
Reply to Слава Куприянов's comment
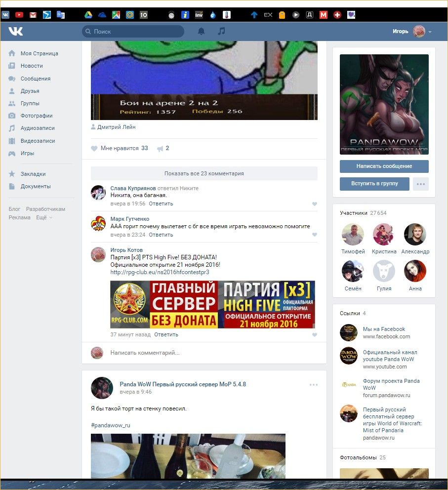(x=161, y=204)
